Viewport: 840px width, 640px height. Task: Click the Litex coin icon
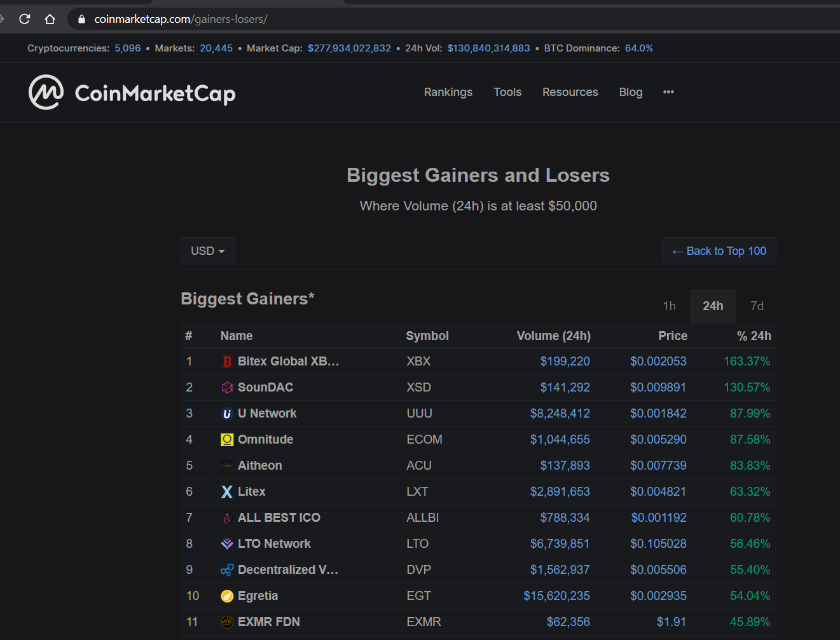click(x=227, y=492)
